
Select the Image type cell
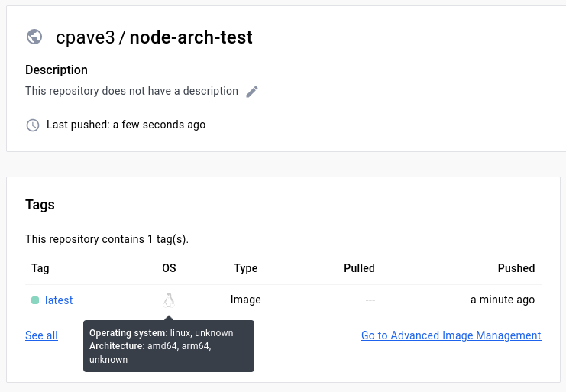pos(245,300)
